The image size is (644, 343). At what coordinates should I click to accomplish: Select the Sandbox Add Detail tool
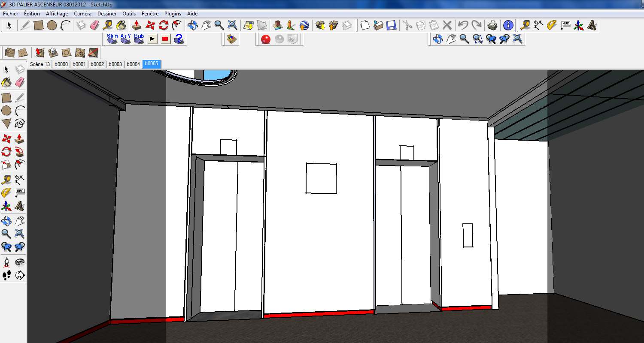tap(80, 53)
